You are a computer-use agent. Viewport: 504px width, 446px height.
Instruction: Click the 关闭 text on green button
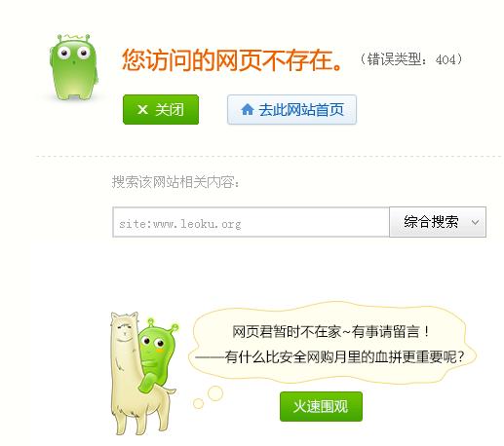pos(170,110)
